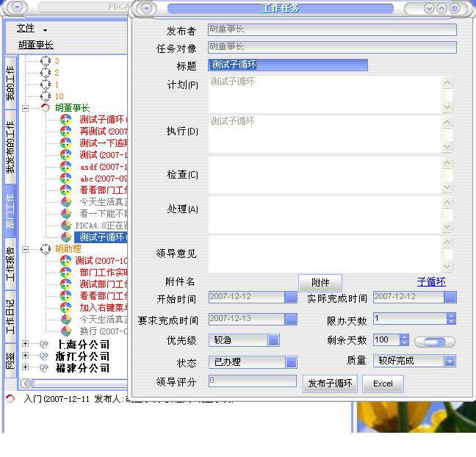
Task: Click inside the 检查(C) text area
Action: pos(325,175)
